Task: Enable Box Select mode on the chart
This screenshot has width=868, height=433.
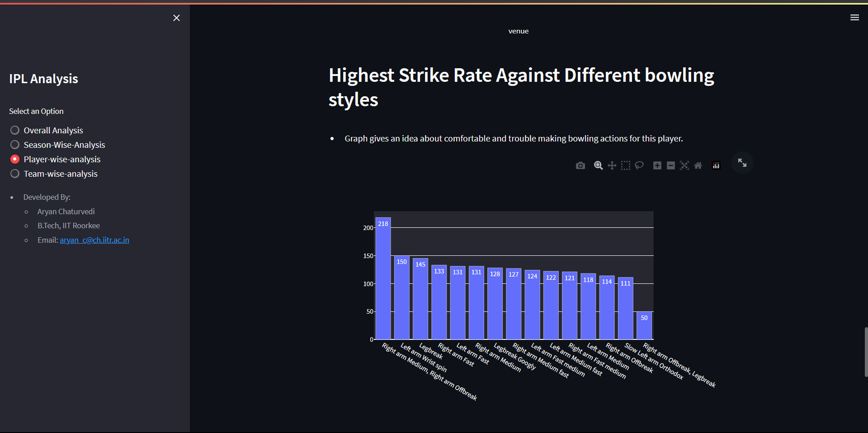Action: point(626,165)
